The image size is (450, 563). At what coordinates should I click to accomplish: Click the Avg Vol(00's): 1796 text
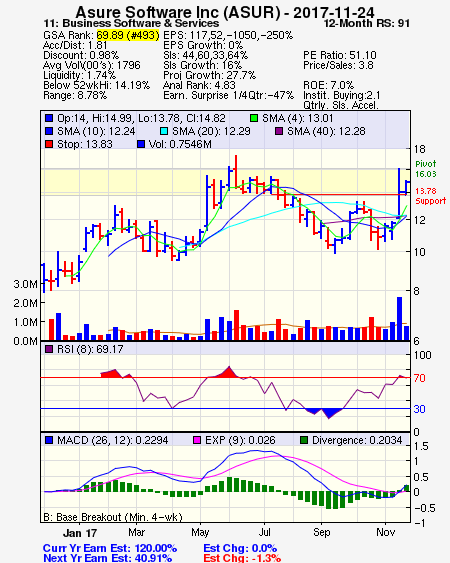pos(92,65)
